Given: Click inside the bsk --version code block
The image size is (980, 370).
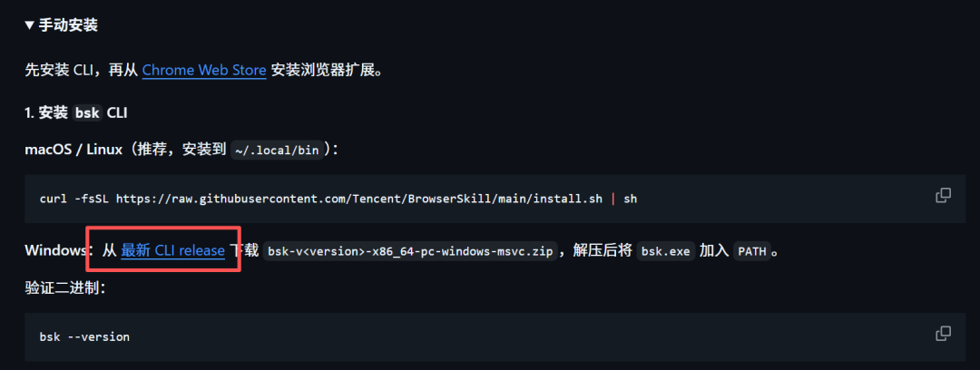Looking at the screenshot, I should (x=495, y=336).
